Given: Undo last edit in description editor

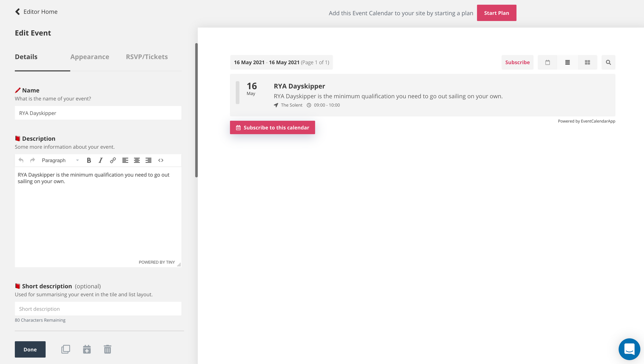Looking at the screenshot, I should [x=21, y=160].
